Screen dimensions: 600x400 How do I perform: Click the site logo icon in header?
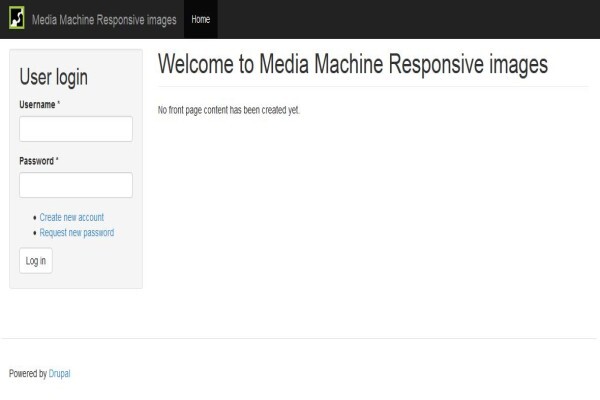click(x=17, y=18)
